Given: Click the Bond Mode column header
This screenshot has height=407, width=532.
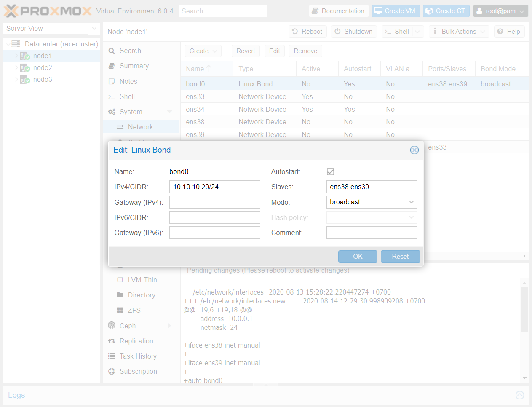Looking at the screenshot, I should [x=501, y=69].
